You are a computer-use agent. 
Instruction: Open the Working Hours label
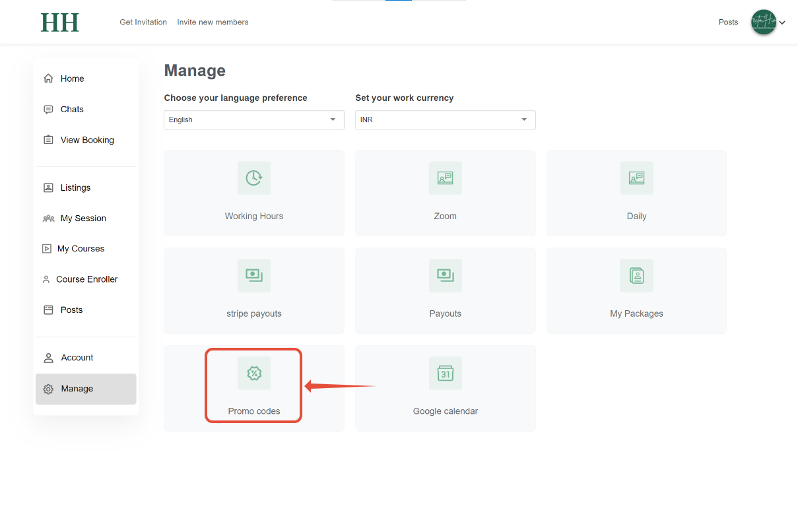coord(254,216)
